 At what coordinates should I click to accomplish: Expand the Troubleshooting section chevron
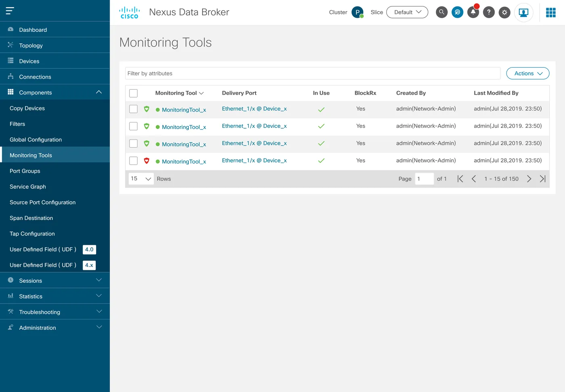[x=99, y=312]
